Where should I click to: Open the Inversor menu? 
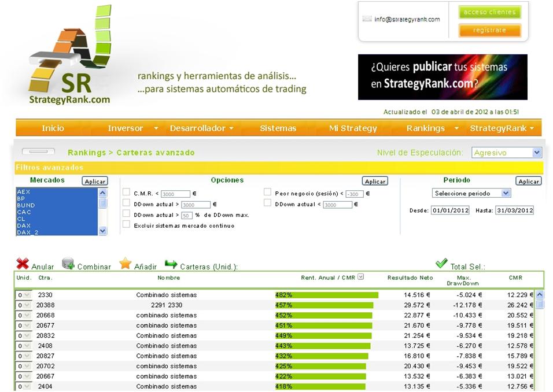[x=125, y=128]
